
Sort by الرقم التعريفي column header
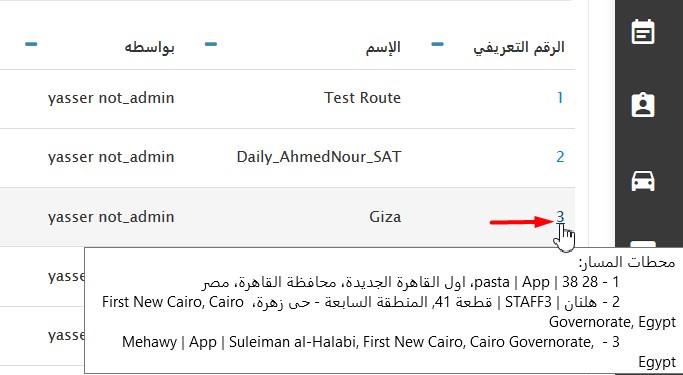tap(519, 47)
